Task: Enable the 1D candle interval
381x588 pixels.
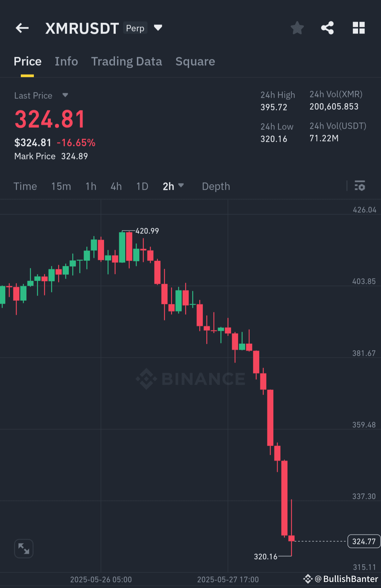Action: (x=142, y=186)
